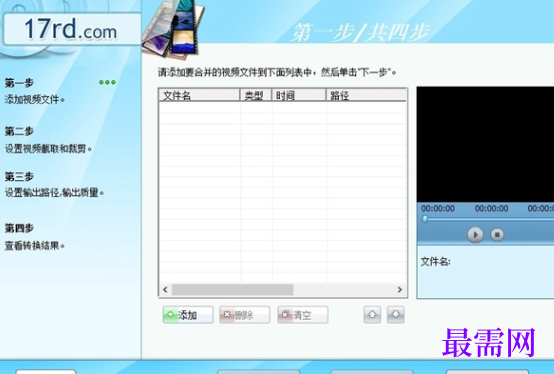554x374 pixels.
Task: Sort list by 时间 column header
Action: pyautogui.click(x=299, y=95)
